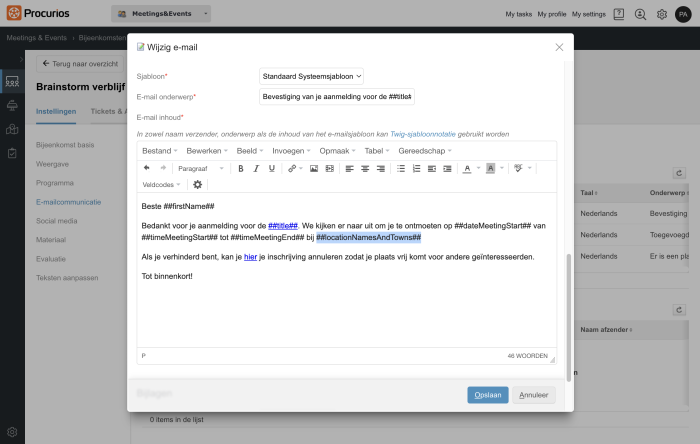
Task: Click the redo arrow in editor toolbar
Action: (163, 168)
